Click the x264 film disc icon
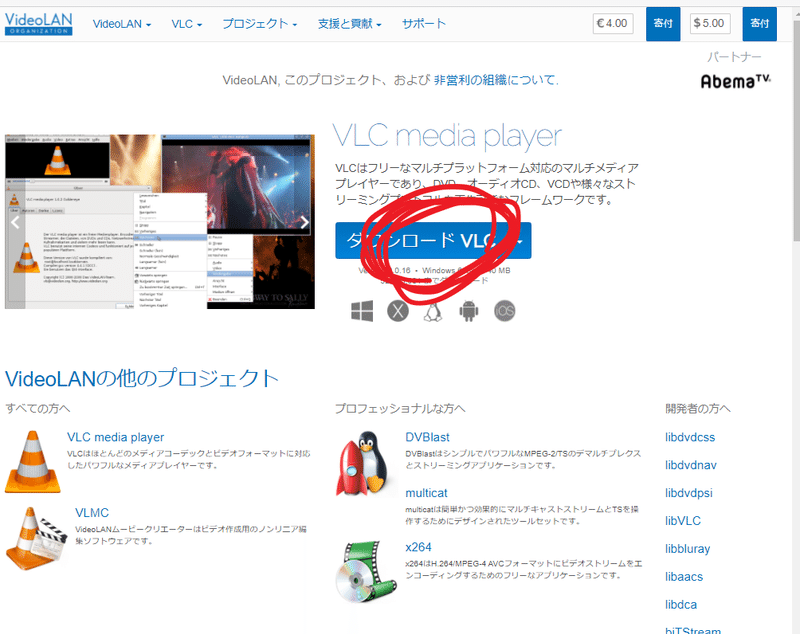 [366, 571]
